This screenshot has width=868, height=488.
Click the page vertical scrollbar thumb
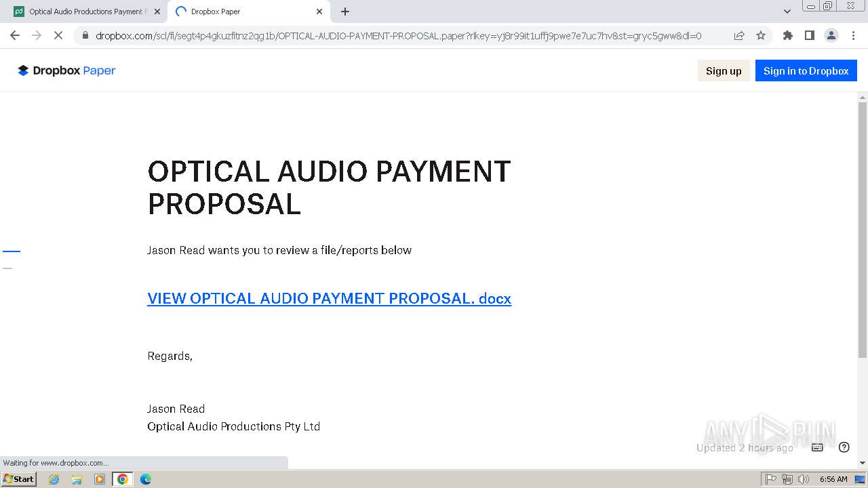point(863,229)
